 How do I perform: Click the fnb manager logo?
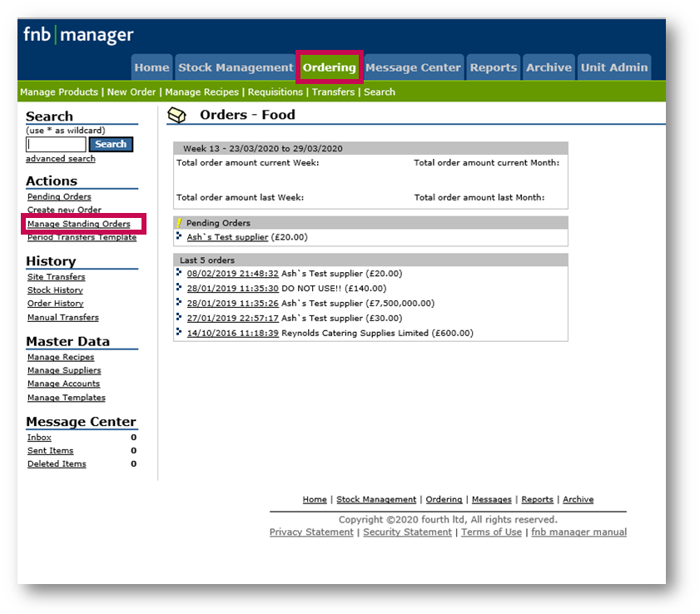(x=78, y=35)
